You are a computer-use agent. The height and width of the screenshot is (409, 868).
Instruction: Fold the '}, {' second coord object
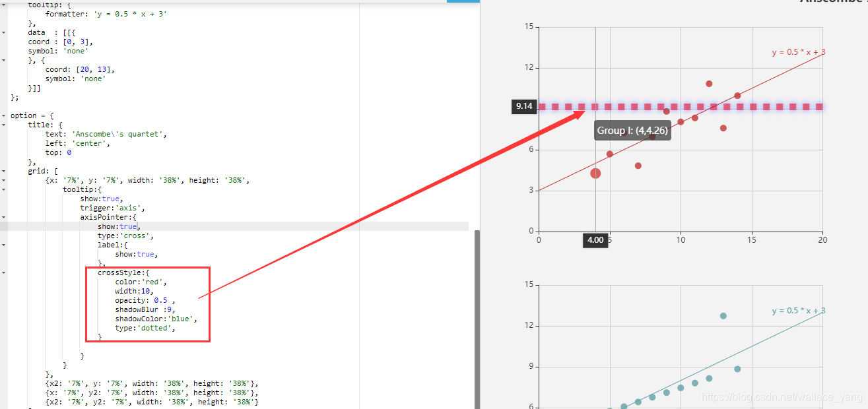tap(5, 60)
